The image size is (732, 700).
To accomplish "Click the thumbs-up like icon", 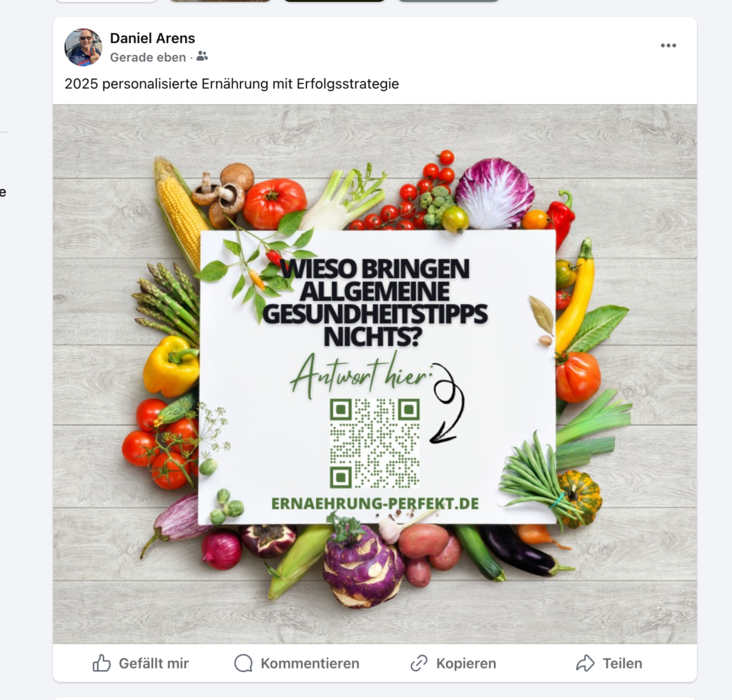I will (102, 663).
